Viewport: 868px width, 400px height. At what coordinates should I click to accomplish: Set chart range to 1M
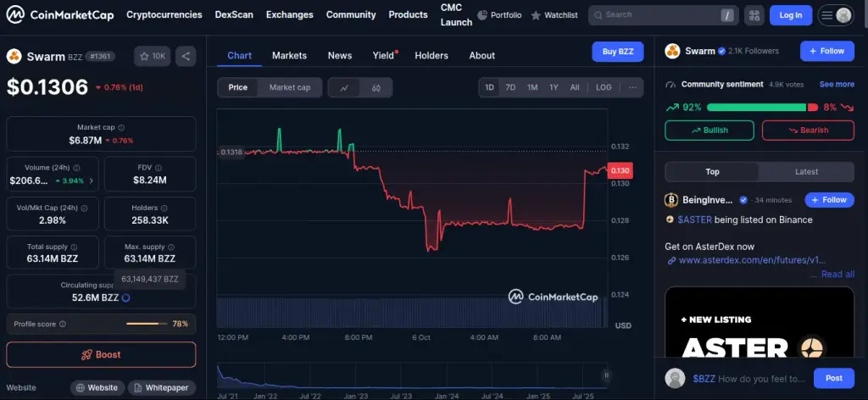(x=532, y=87)
